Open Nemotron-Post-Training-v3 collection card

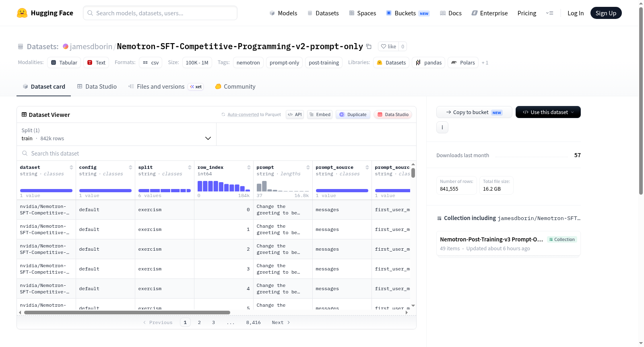tap(508, 243)
